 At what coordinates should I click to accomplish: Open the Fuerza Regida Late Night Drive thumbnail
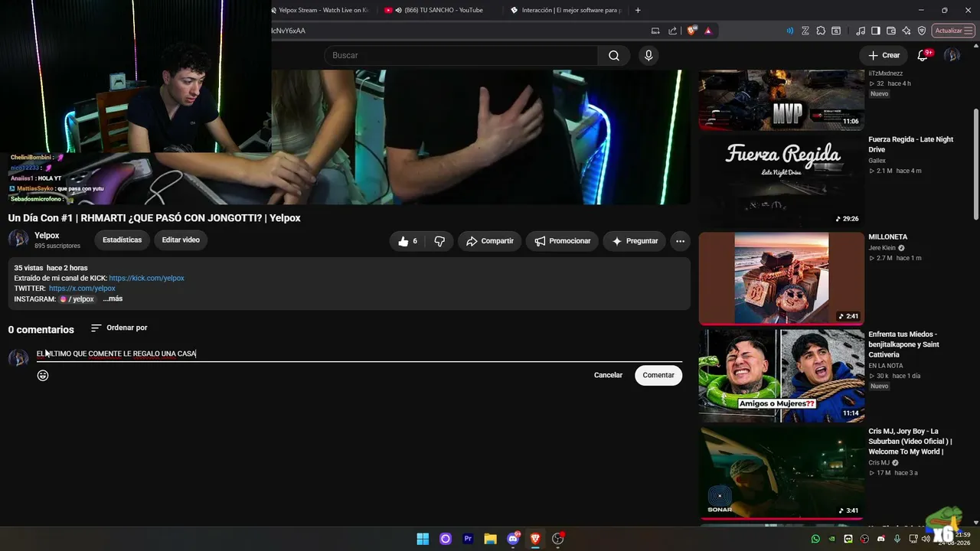click(781, 181)
